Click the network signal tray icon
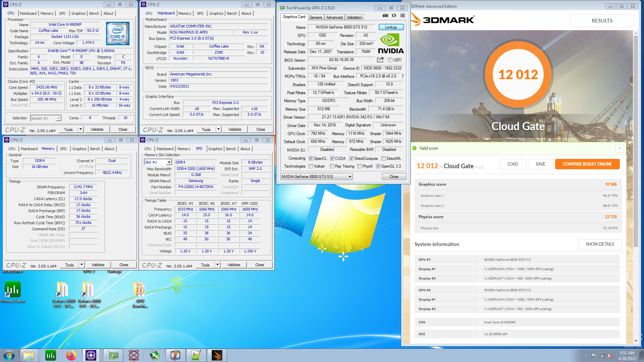The height and width of the screenshot is (362, 644). point(602,356)
